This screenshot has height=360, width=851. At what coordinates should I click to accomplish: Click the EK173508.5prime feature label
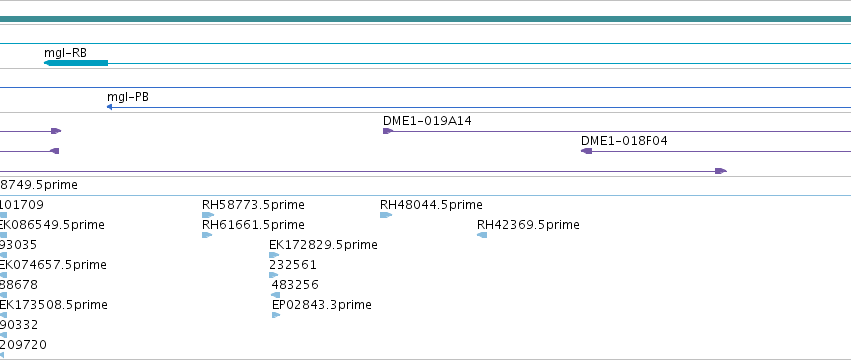point(53,305)
